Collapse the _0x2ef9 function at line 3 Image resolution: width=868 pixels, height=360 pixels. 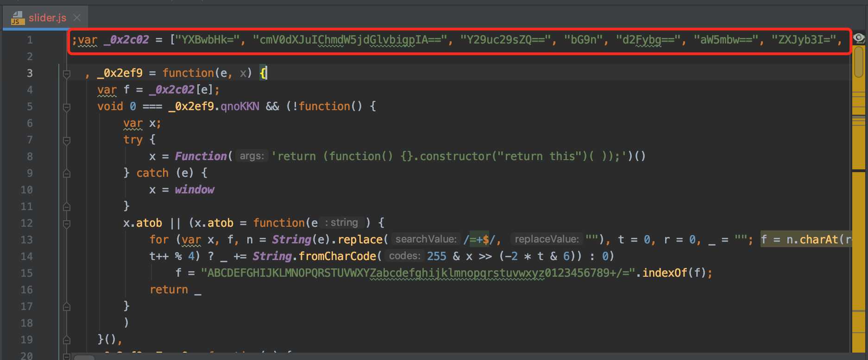coord(67,73)
